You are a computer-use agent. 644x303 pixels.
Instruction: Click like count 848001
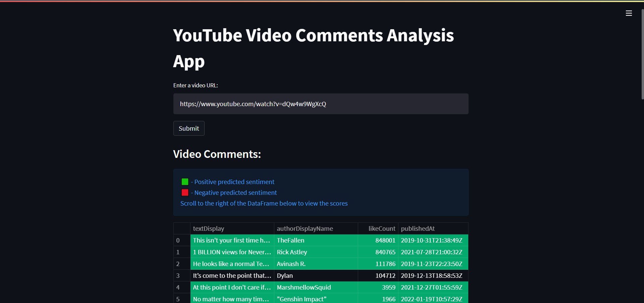pyautogui.click(x=378, y=240)
